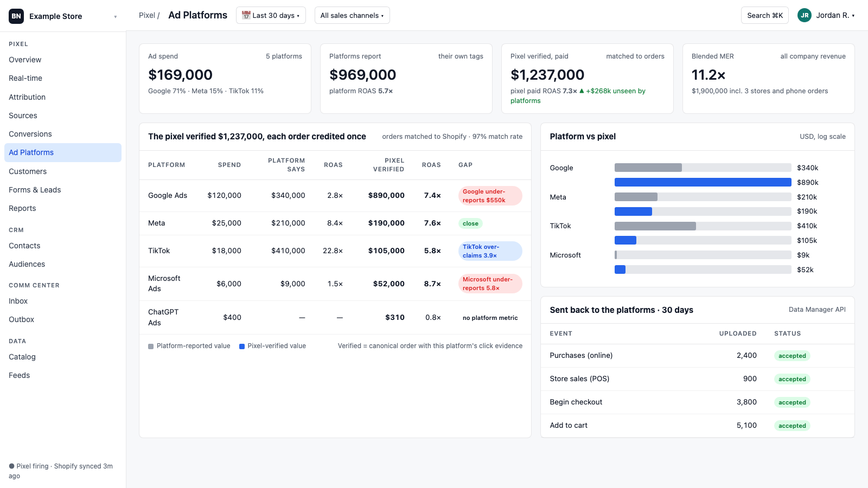This screenshot has width=868, height=488.
Task: Open the Inbox
Action: tap(63, 301)
